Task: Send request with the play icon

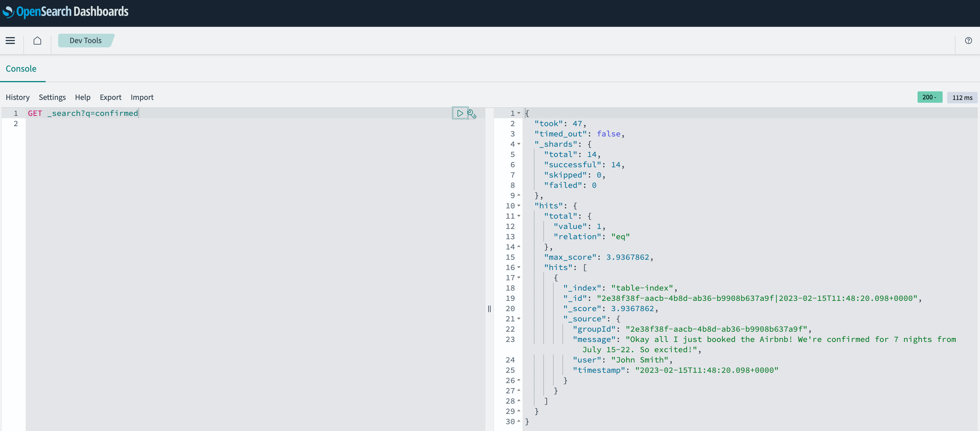Action: pyautogui.click(x=459, y=113)
